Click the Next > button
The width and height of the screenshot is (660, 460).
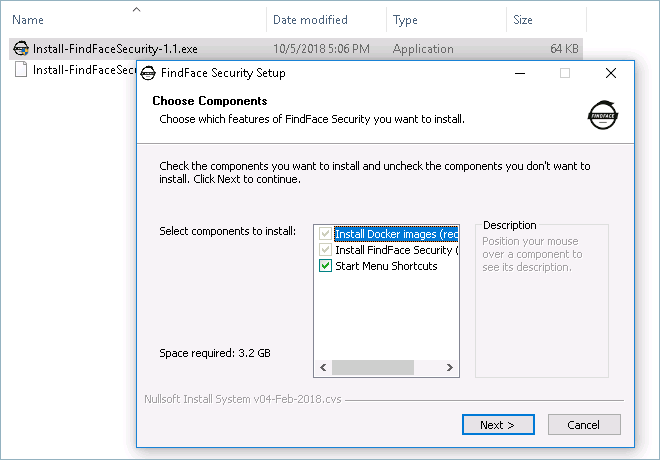click(498, 425)
